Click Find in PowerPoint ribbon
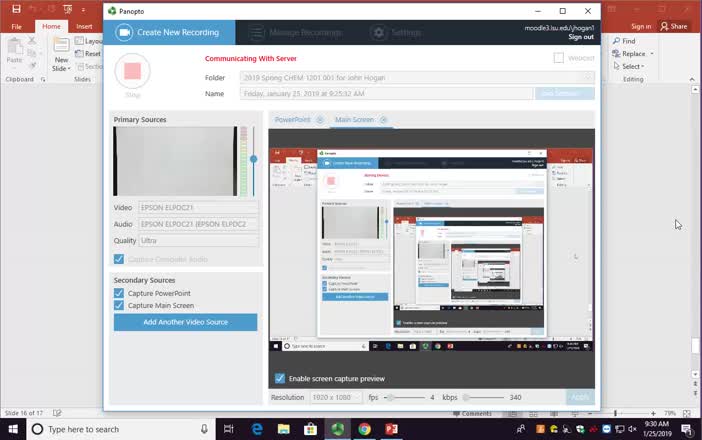 tap(624, 41)
